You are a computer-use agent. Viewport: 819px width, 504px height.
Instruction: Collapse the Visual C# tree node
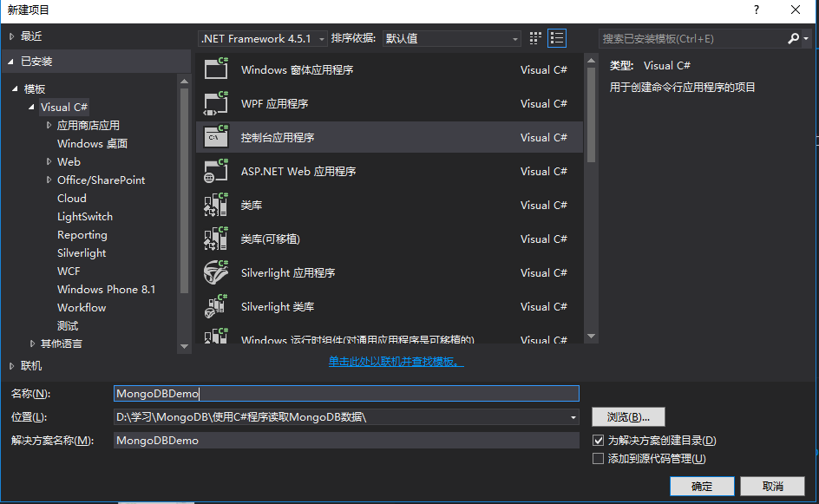coord(31,107)
